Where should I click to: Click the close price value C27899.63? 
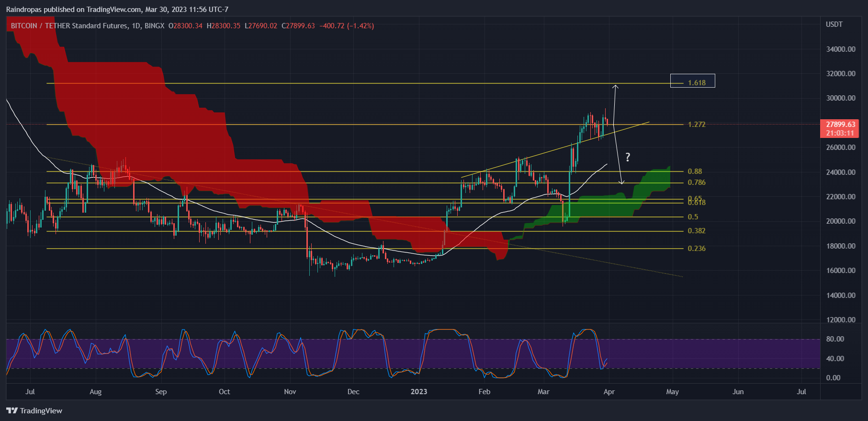298,26
